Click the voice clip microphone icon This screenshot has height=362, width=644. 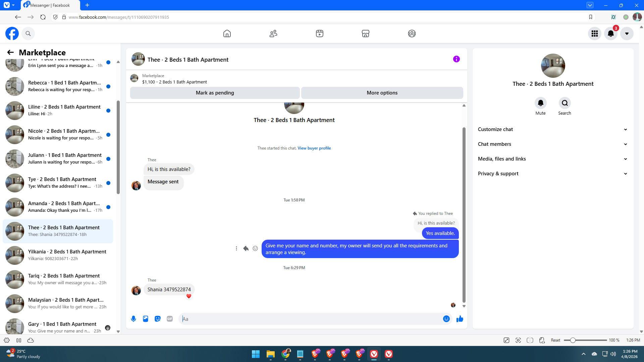click(133, 319)
